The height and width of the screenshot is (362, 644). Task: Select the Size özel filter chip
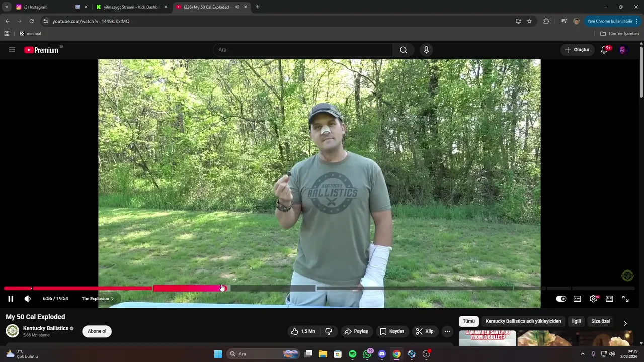600,321
